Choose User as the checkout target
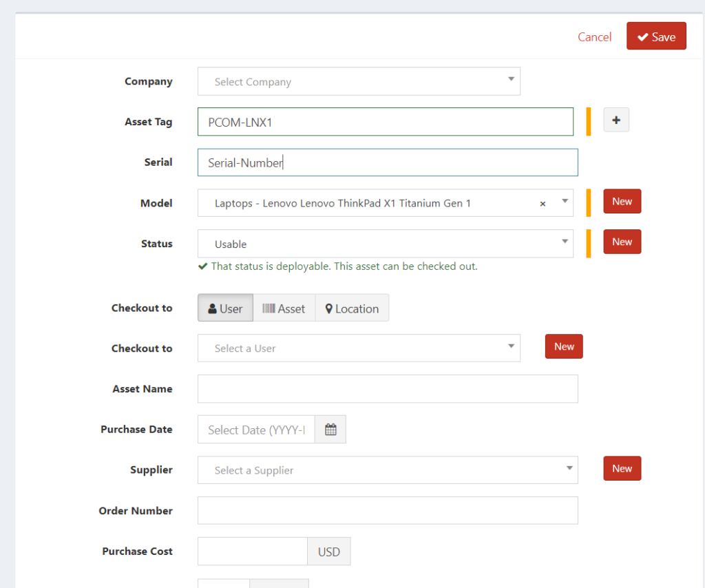 click(x=225, y=308)
